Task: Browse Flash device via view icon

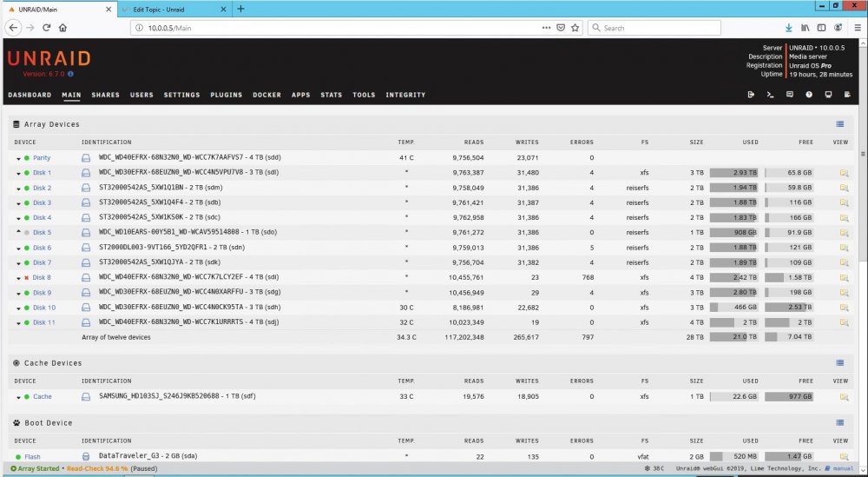Action: click(x=844, y=457)
